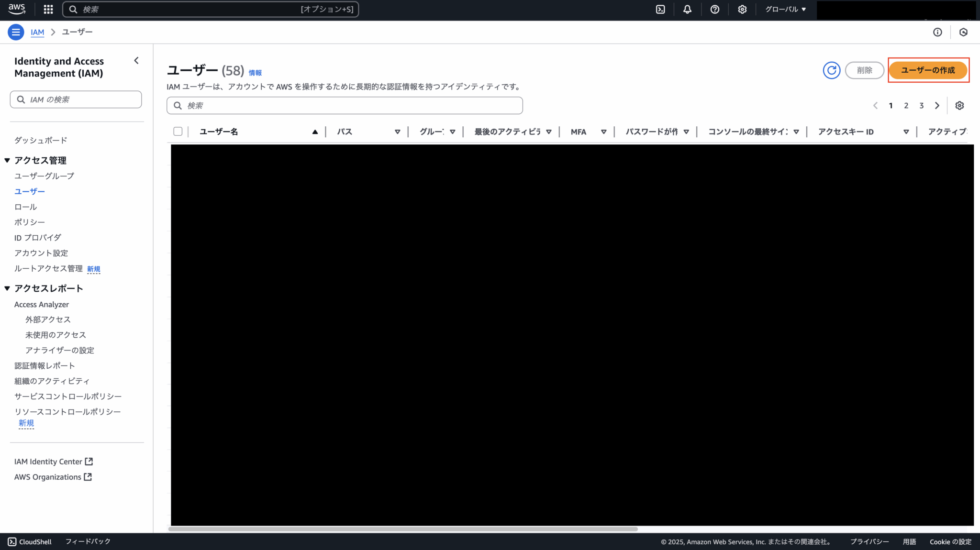Open the notifications bell
980x550 pixels.
click(x=687, y=9)
